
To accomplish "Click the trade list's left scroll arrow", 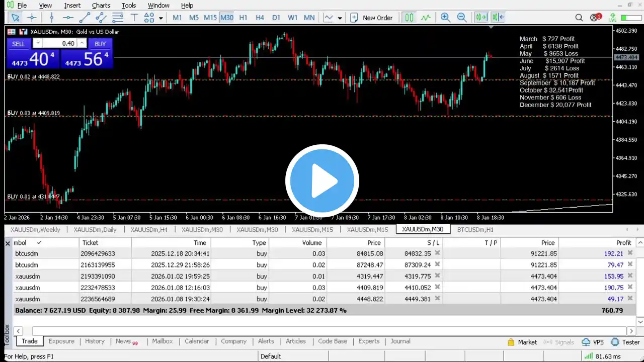I will pyautogui.click(x=18, y=331).
